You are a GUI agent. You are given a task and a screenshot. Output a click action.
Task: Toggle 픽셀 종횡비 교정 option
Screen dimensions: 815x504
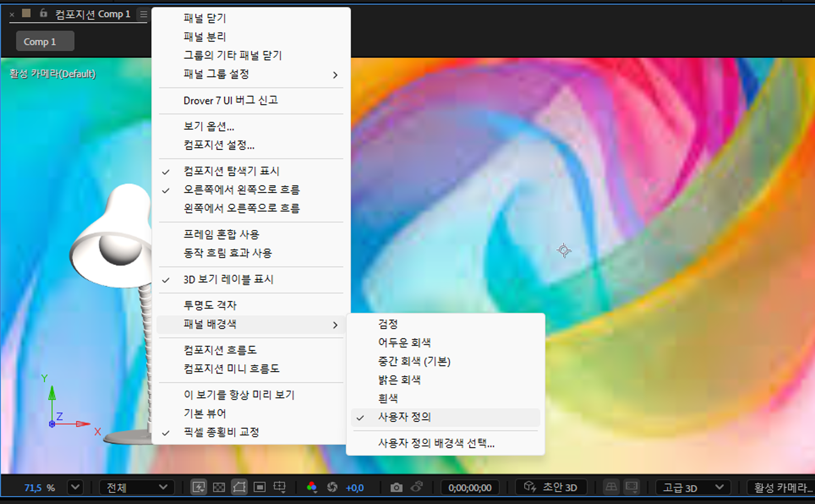221,432
